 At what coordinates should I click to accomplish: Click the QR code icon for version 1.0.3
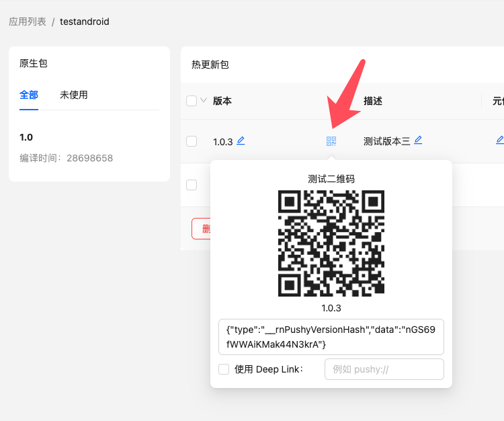click(x=331, y=141)
